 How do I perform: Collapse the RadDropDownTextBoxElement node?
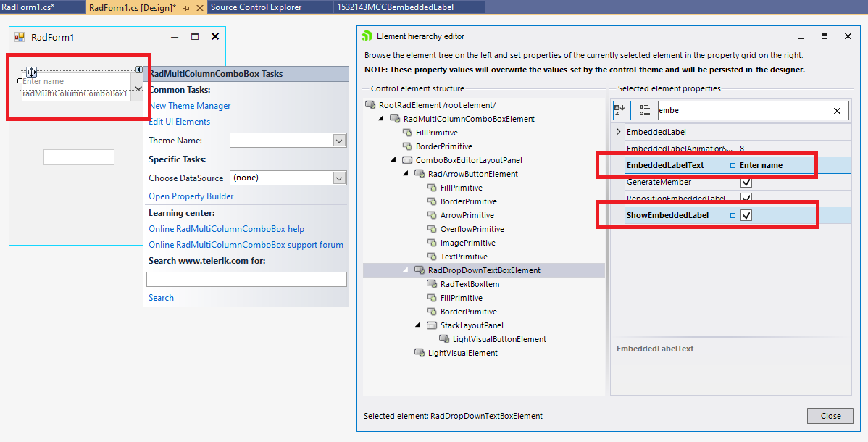(406, 270)
